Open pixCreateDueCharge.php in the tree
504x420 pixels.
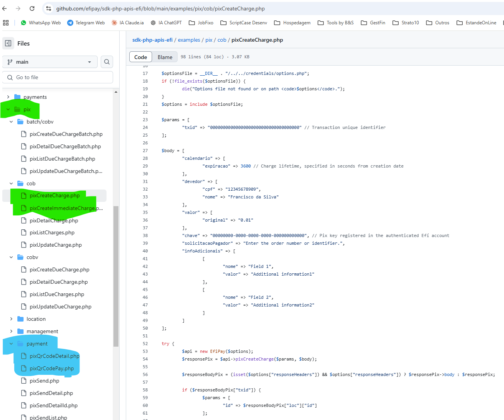click(59, 269)
